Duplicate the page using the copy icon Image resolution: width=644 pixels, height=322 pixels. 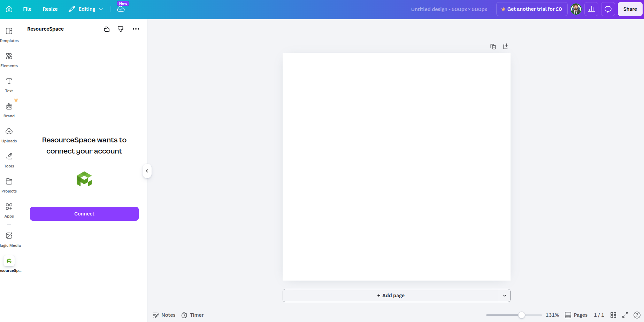coord(493,47)
